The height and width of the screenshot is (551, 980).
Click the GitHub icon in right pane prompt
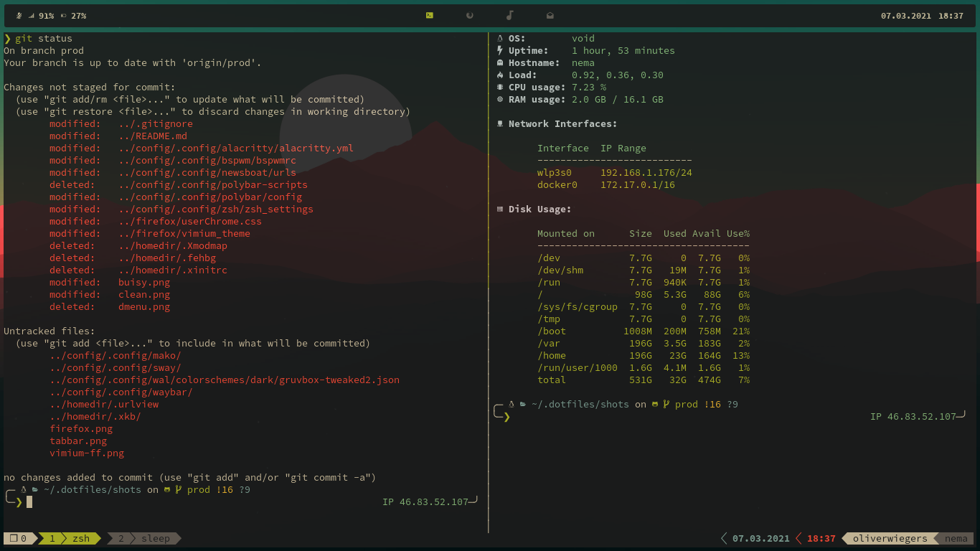(x=655, y=405)
